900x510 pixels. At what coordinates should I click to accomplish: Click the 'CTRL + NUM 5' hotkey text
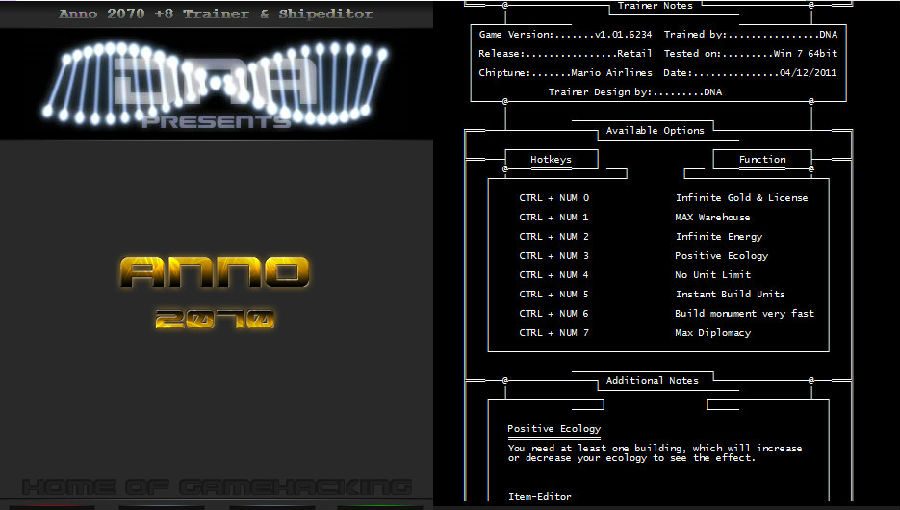[554, 294]
